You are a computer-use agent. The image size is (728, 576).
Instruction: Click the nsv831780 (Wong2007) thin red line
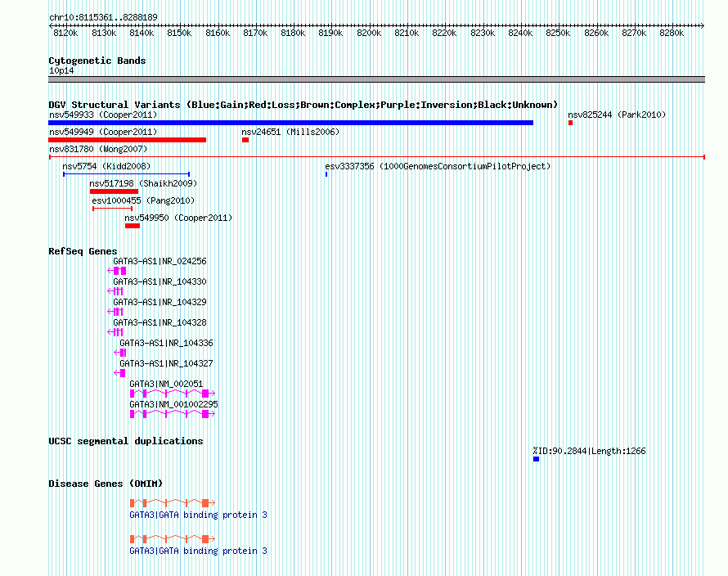[x=377, y=157]
